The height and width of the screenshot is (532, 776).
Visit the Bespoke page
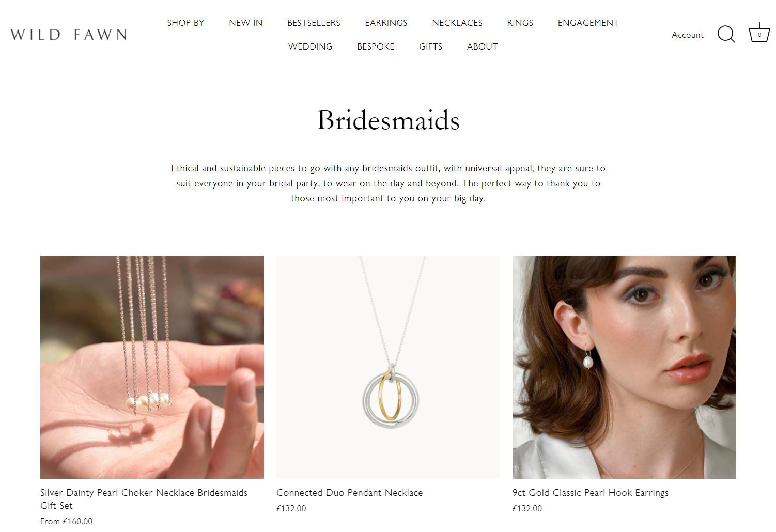tap(376, 46)
